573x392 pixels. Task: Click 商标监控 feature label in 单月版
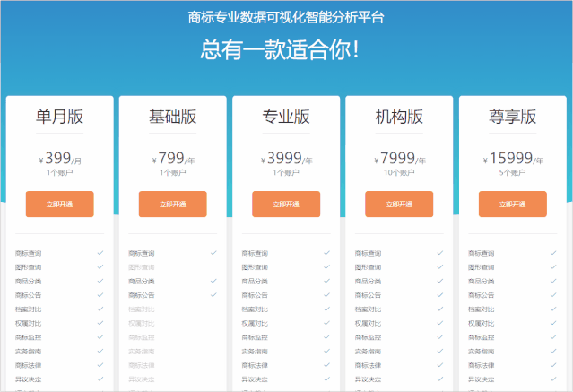tap(28, 337)
